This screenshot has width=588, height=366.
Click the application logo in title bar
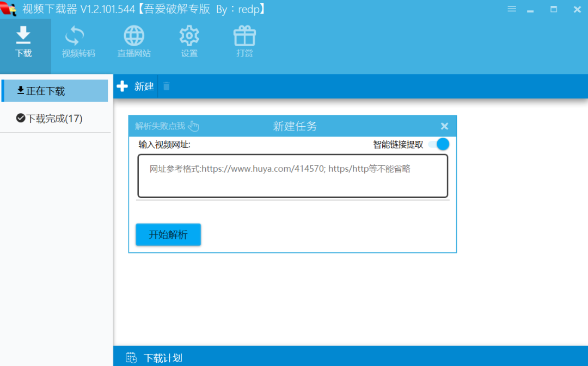pyautogui.click(x=9, y=9)
